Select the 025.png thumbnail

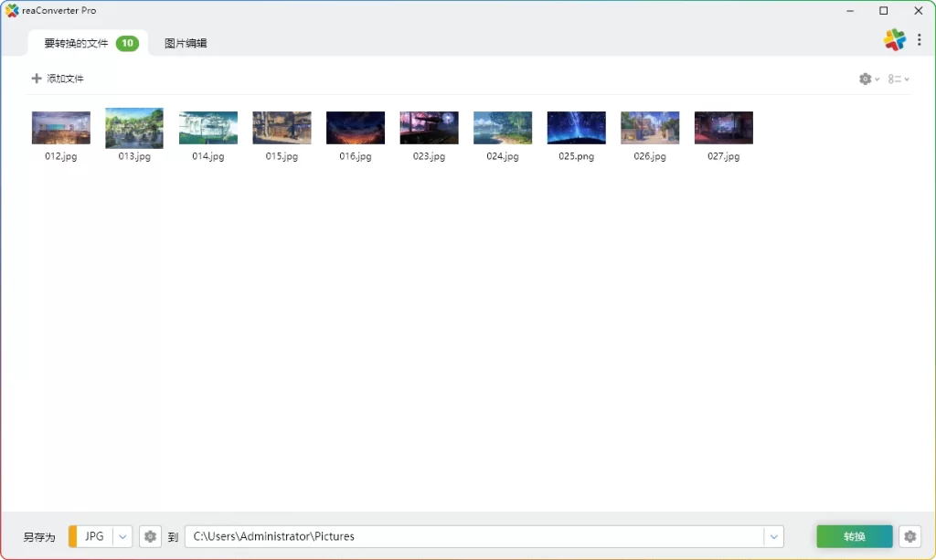pyautogui.click(x=576, y=127)
